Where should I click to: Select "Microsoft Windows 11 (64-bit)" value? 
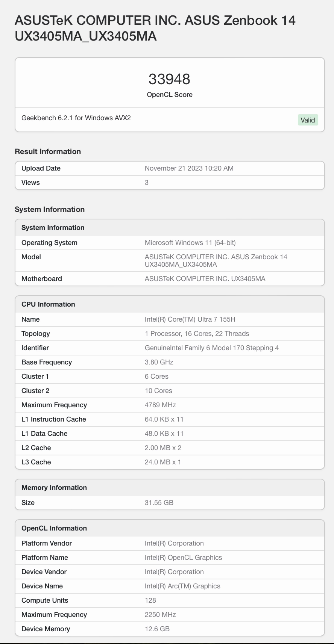(190, 243)
